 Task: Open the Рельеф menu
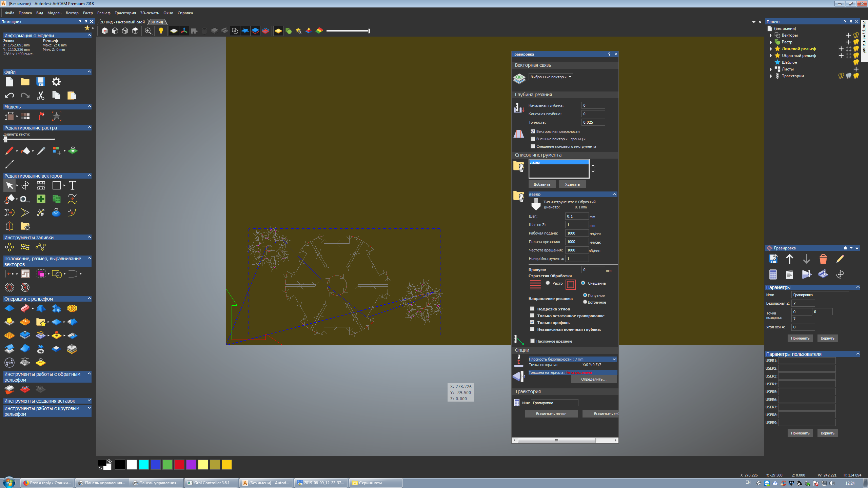104,13
